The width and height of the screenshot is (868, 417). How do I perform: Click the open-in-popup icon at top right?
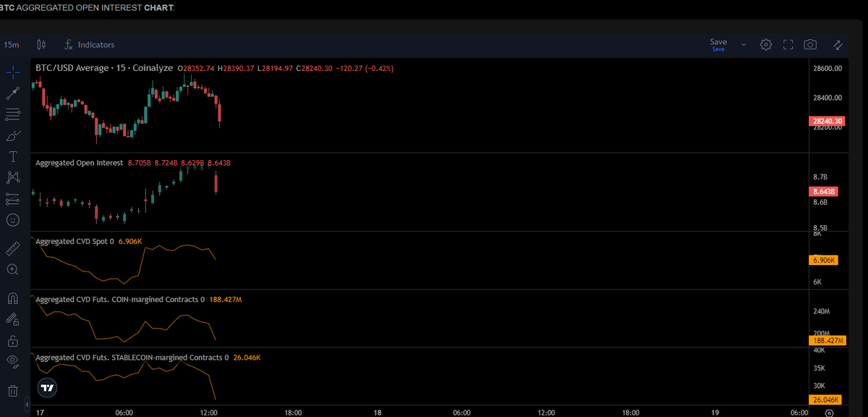tap(838, 45)
